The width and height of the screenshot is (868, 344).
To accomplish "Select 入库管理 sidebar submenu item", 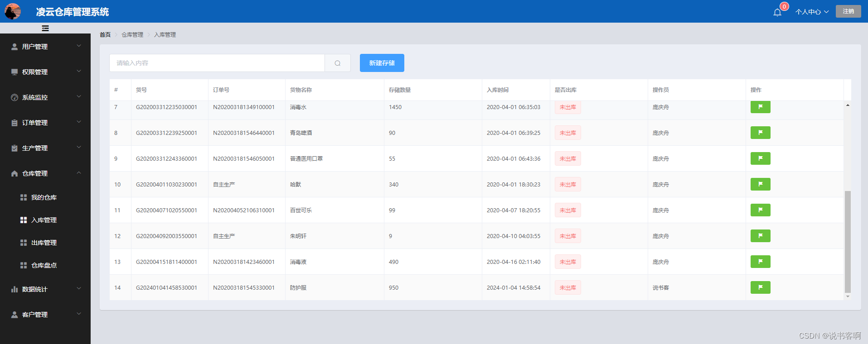I will [45, 220].
